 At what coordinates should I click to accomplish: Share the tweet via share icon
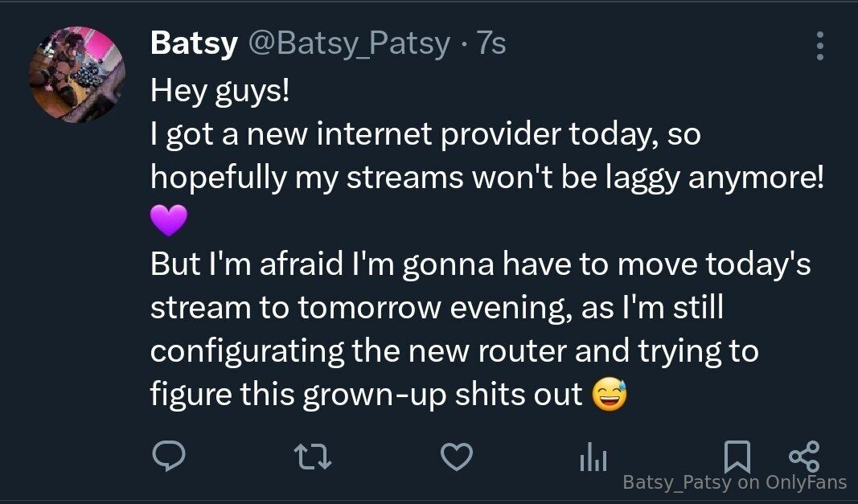coord(804,456)
